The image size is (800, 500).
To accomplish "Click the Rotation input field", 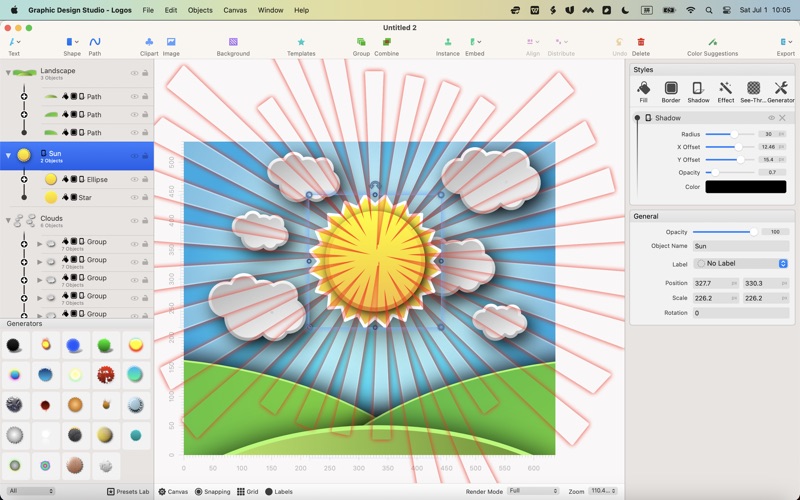I will click(x=740, y=313).
